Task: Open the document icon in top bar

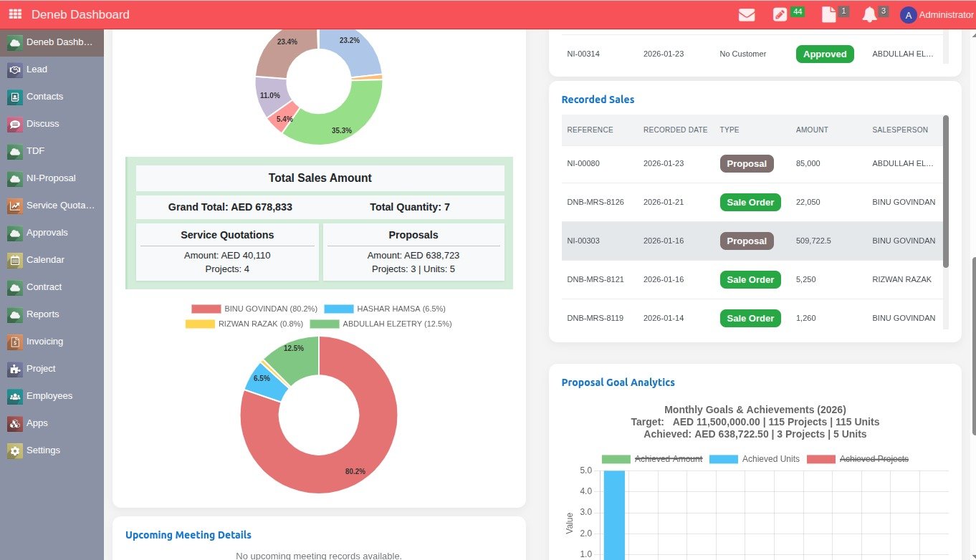Action: point(828,14)
